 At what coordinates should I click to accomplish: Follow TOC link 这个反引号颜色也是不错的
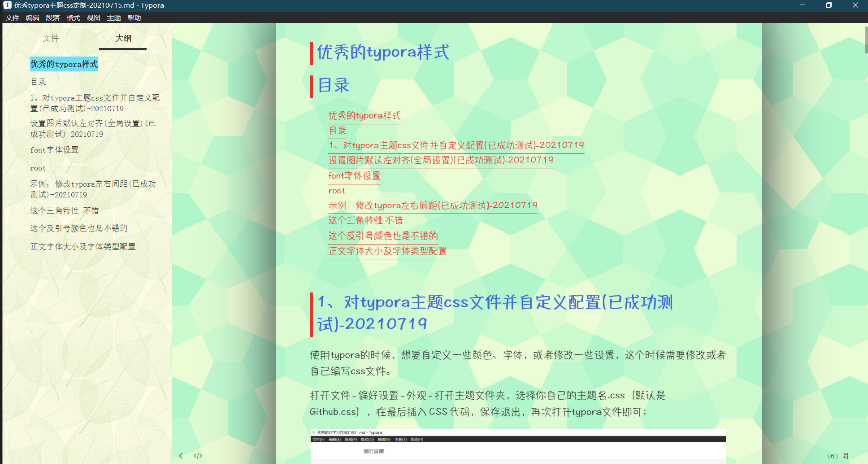383,236
